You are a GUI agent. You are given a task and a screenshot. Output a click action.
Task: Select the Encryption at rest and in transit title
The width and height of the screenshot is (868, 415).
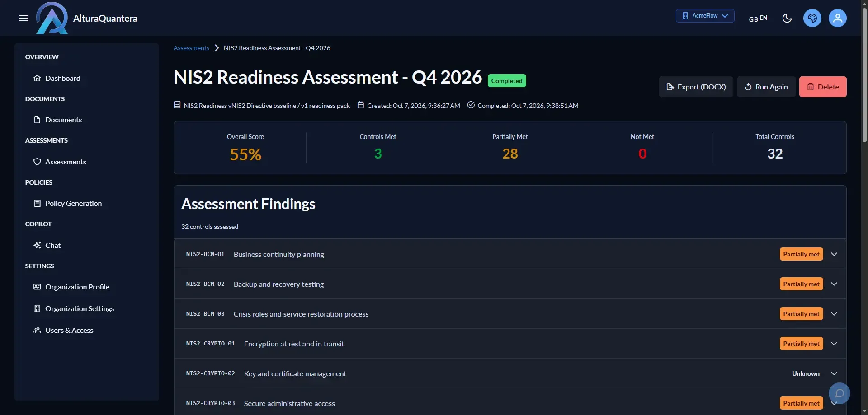294,344
